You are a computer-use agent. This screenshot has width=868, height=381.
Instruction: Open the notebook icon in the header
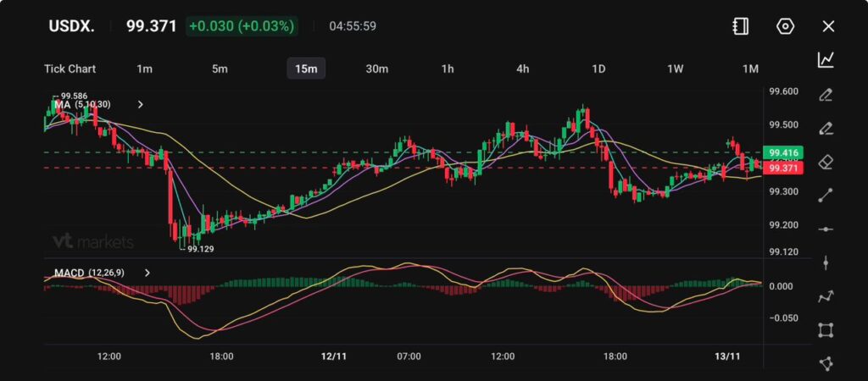[740, 26]
